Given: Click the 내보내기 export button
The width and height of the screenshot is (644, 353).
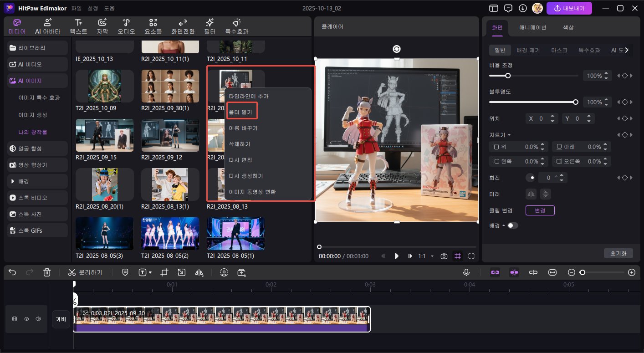Looking at the screenshot, I should point(569,8).
